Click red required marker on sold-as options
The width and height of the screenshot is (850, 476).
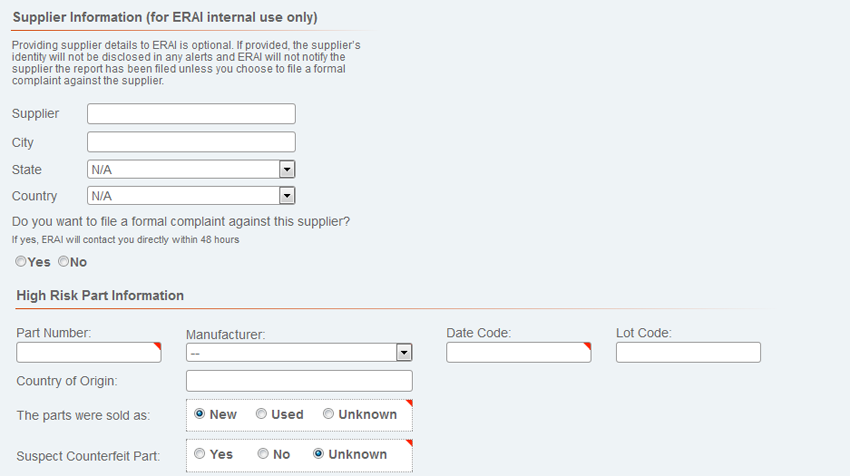click(x=409, y=403)
